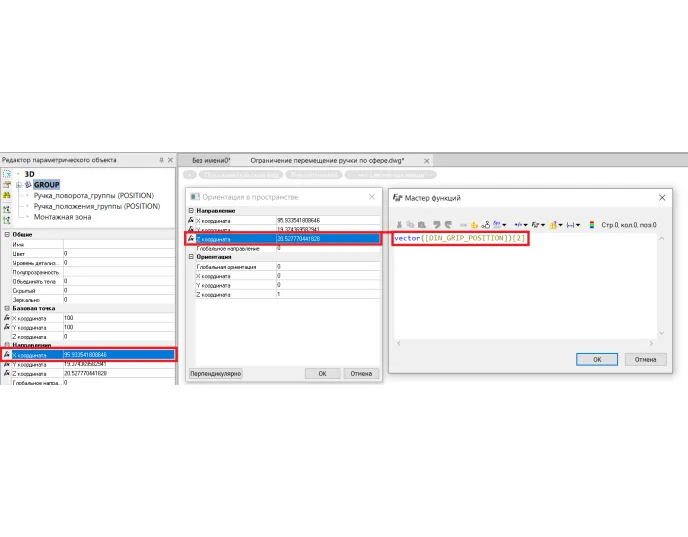The height and width of the screenshot is (537, 688).
Task: Click the Redo icon in the function wizard toolbar
Action: (448, 225)
